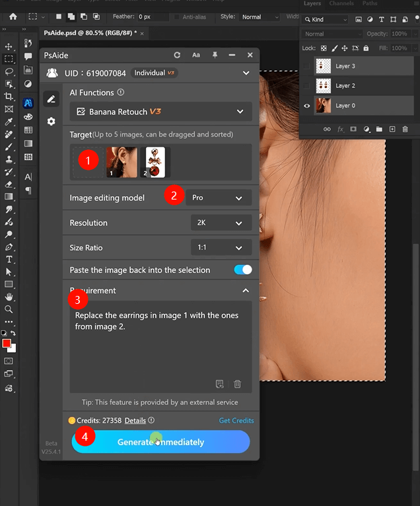Show Layer 3 visibility
Viewport: 420px width, 506px height.
(x=306, y=66)
